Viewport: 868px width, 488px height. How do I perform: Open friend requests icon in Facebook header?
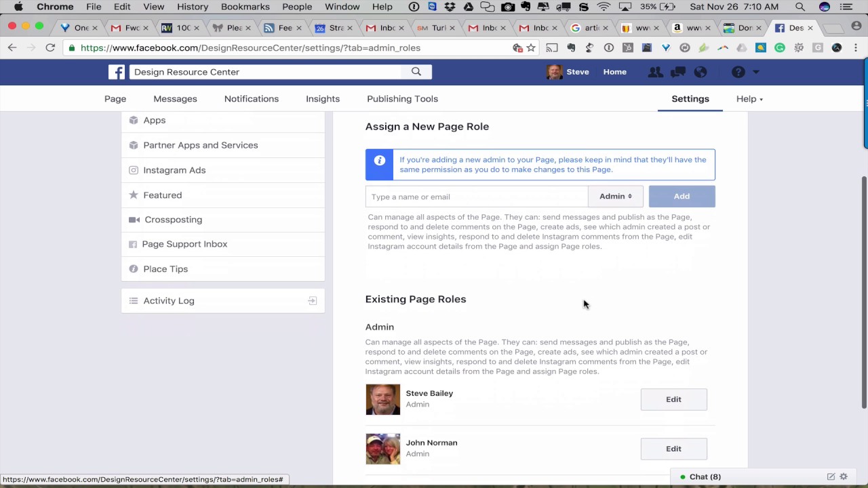pyautogui.click(x=655, y=72)
